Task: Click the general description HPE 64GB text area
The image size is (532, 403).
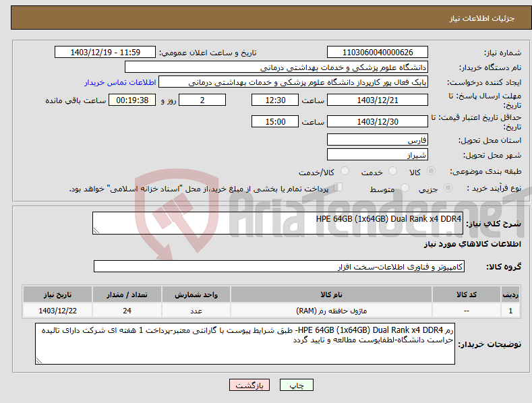Action: [x=278, y=223]
